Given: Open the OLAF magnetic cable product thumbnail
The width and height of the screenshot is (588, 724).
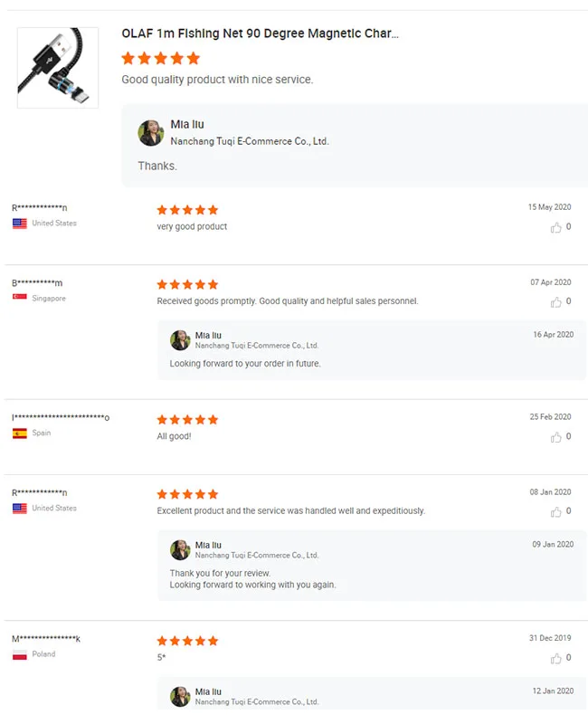Looking at the screenshot, I should (58, 68).
